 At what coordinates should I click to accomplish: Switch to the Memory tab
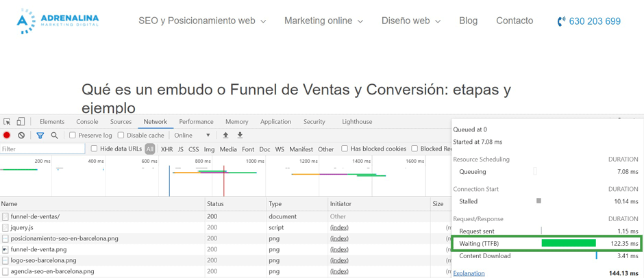point(236,122)
